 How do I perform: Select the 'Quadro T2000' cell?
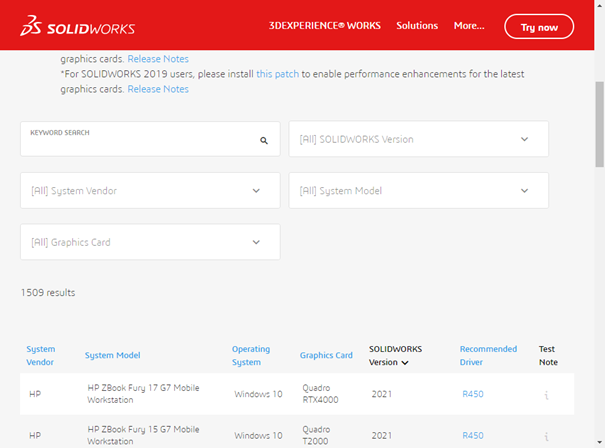click(x=316, y=435)
